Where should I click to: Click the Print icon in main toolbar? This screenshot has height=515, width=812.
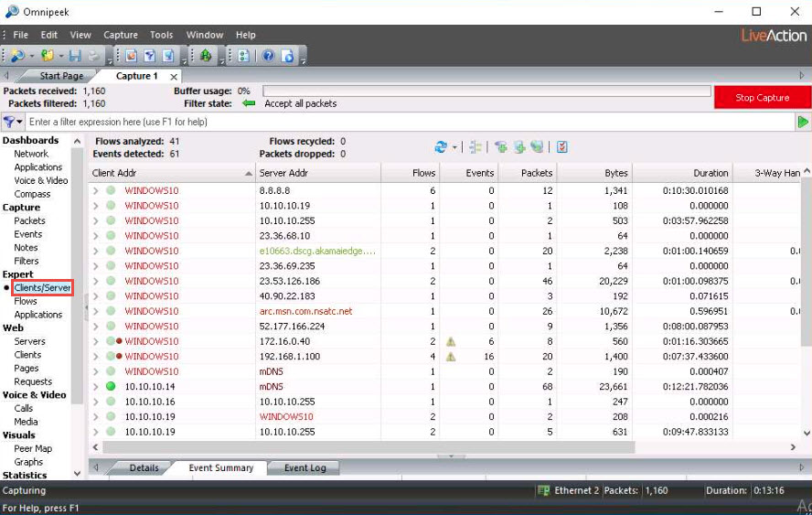tap(94, 56)
